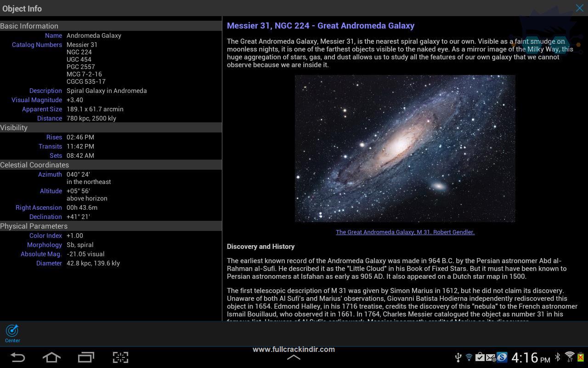Tap the Spiral Galaxy in Andromeda description
The height and width of the screenshot is (368, 588).
tap(107, 91)
